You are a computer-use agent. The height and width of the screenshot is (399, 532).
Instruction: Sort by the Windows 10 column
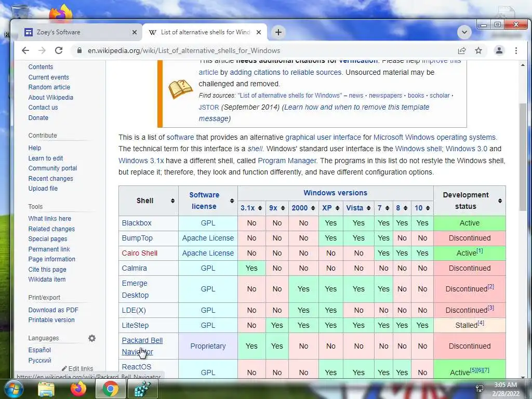(428, 208)
